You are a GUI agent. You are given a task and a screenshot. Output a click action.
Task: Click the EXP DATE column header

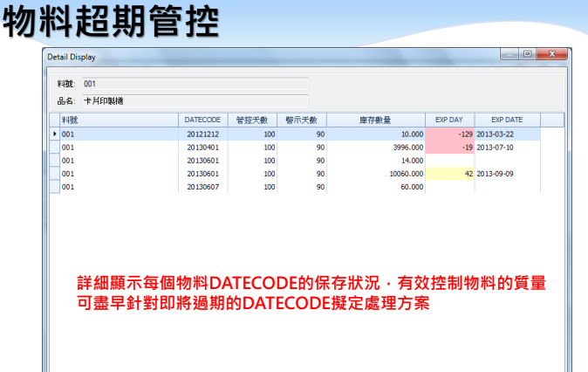click(x=506, y=120)
